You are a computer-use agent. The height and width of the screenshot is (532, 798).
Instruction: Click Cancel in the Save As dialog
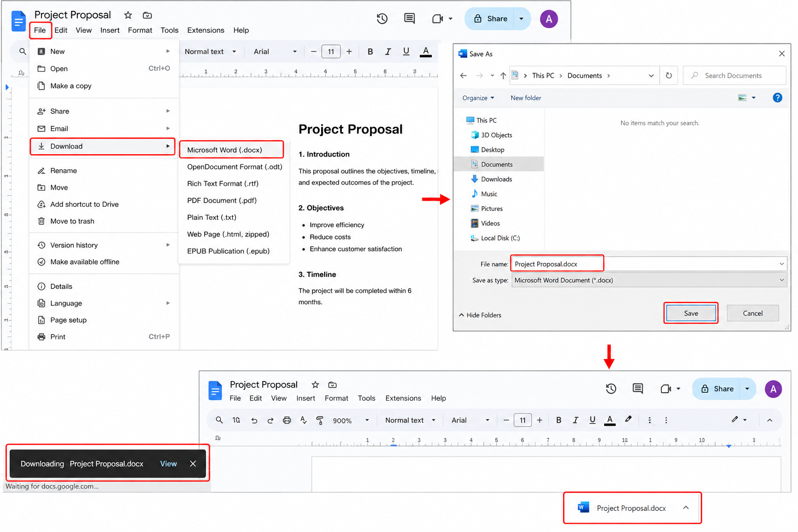click(x=753, y=313)
